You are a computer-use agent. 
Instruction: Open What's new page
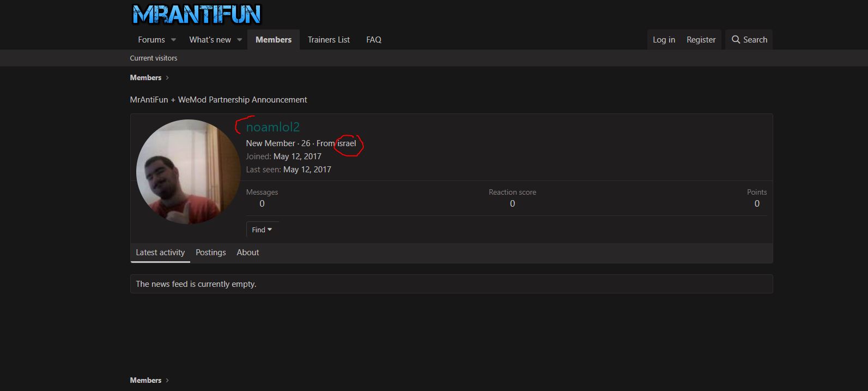pyautogui.click(x=210, y=40)
